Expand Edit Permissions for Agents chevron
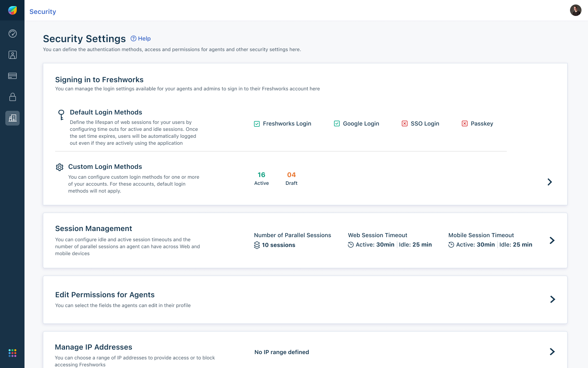This screenshot has height=368, width=588. [552, 299]
